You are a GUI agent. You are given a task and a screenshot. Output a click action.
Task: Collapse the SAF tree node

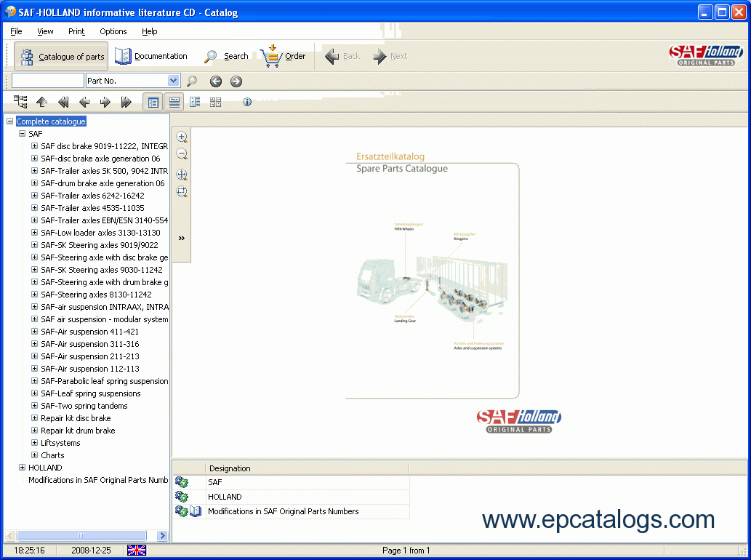pyautogui.click(x=22, y=134)
